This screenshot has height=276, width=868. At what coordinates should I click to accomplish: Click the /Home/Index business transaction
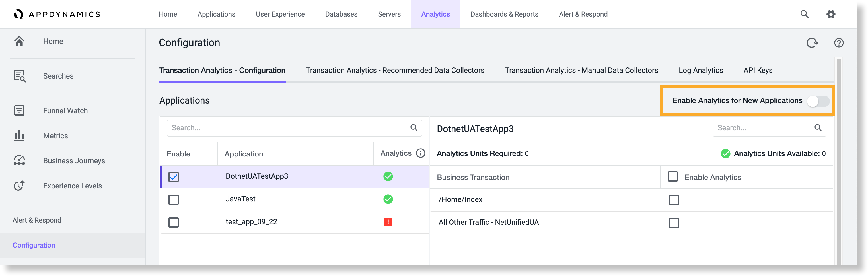pyautogui.click(x=460, y=199)
